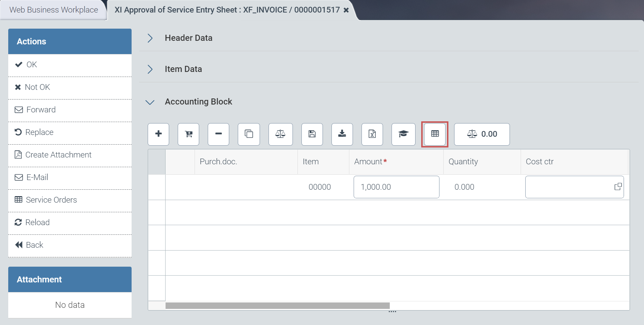644x325 pixels.
Task: Click the copy row toolbar icon
Action: pyautogui.click(x=249, y=134)
